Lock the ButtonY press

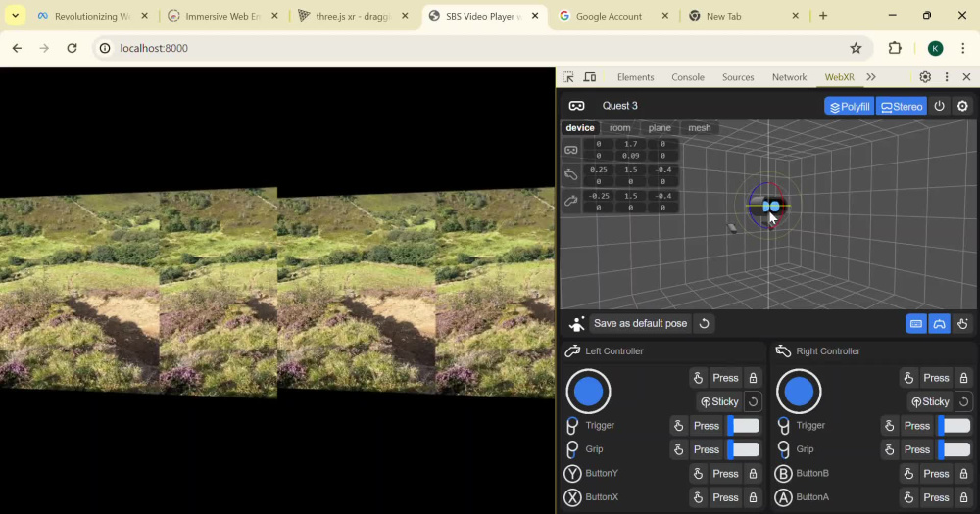click(x=753, y=474)
